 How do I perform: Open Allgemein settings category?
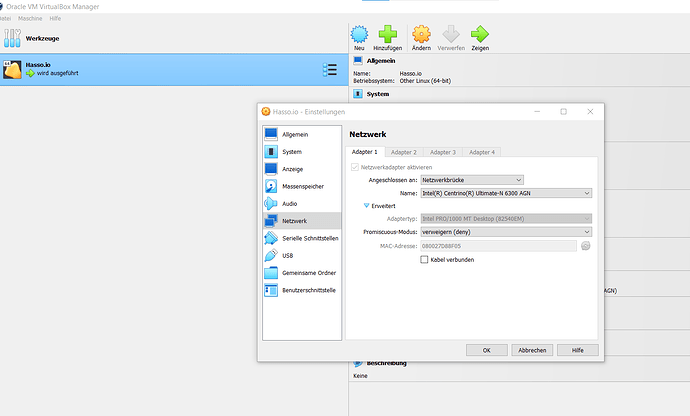(302, 134)
